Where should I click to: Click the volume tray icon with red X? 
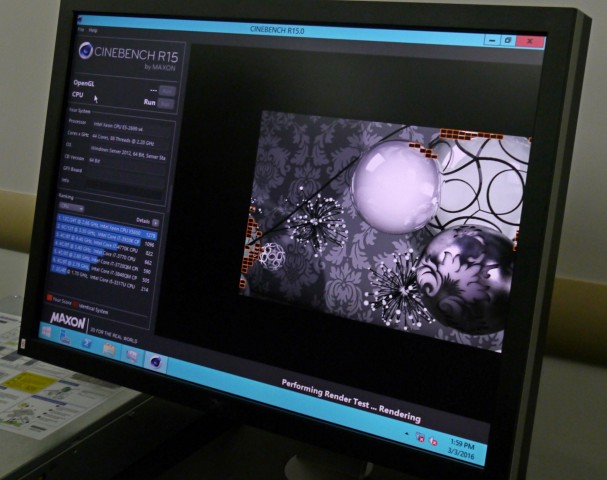433,441
